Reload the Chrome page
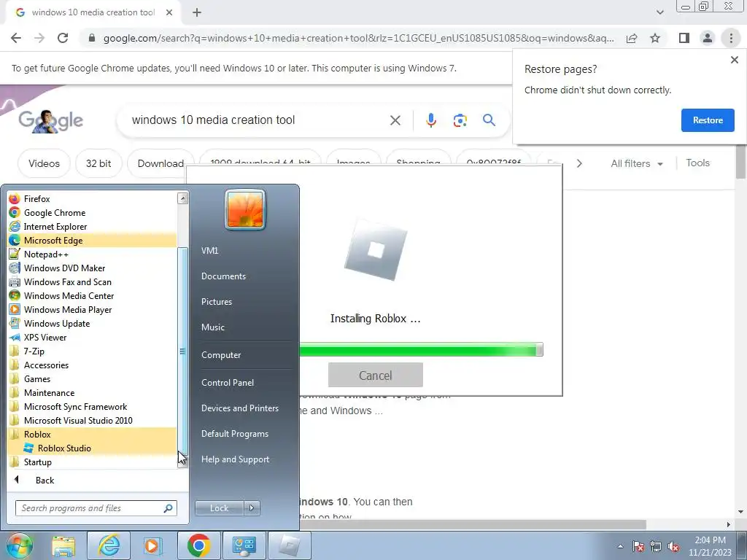This screenshot has height=560, width=747. [x=63, y=38]
